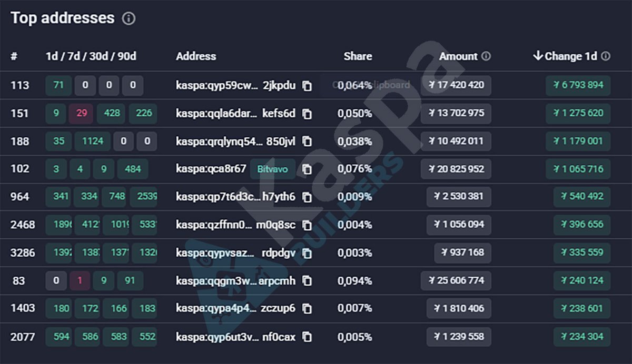Click change value 1 065 716

(x=578, y=169)
